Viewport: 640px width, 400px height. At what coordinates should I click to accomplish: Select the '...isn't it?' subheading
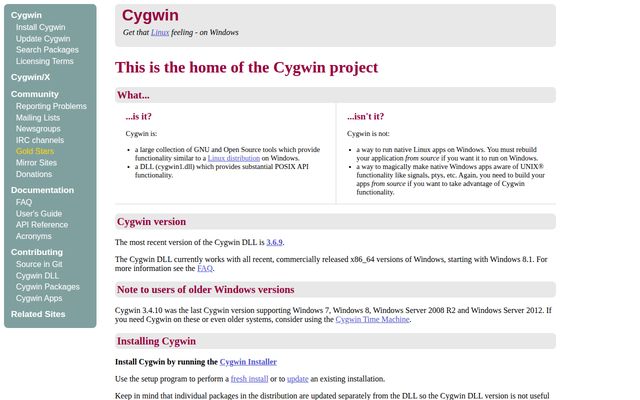tap(365, 117)
